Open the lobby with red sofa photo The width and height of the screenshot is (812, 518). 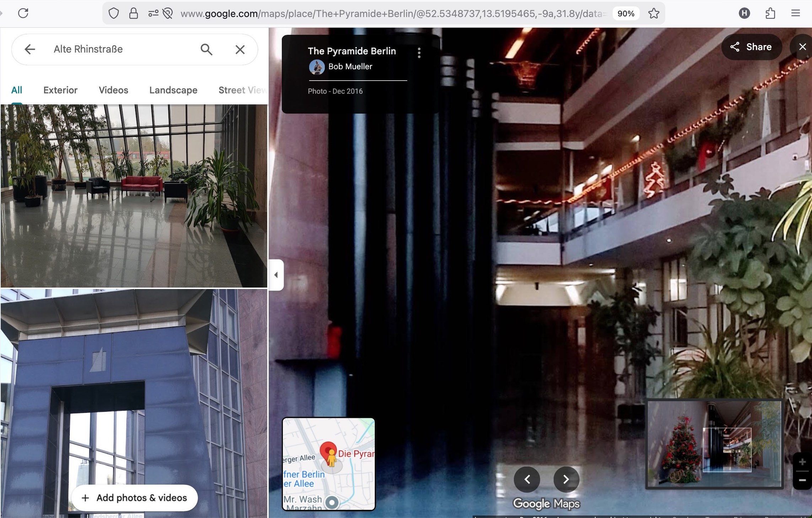134,196
